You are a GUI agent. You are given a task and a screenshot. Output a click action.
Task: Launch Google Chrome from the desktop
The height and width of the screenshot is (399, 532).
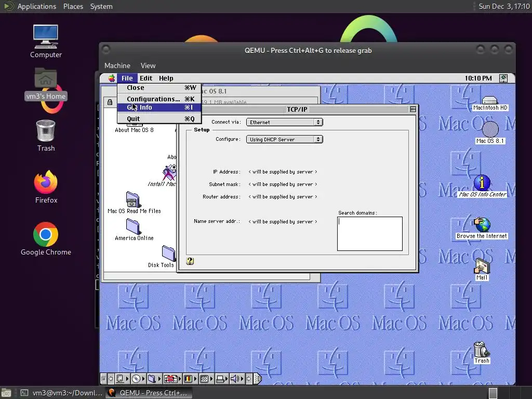pyautogui.click(x=46, y=239)
